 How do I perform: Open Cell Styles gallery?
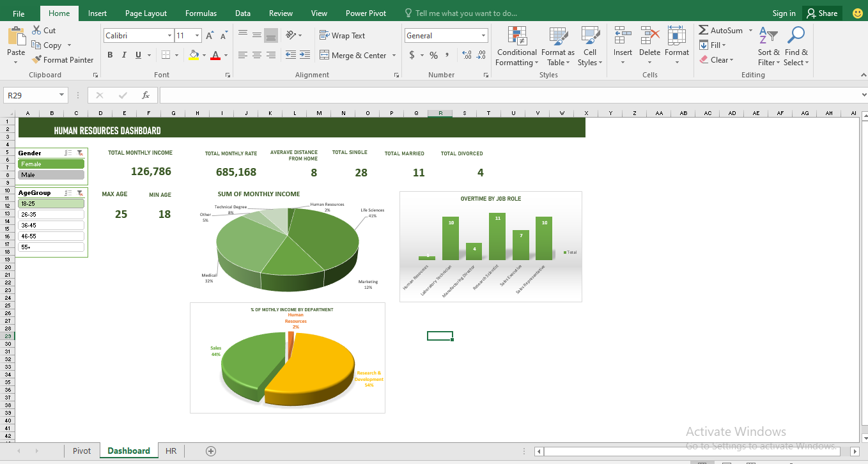click(x=589, y=46)
